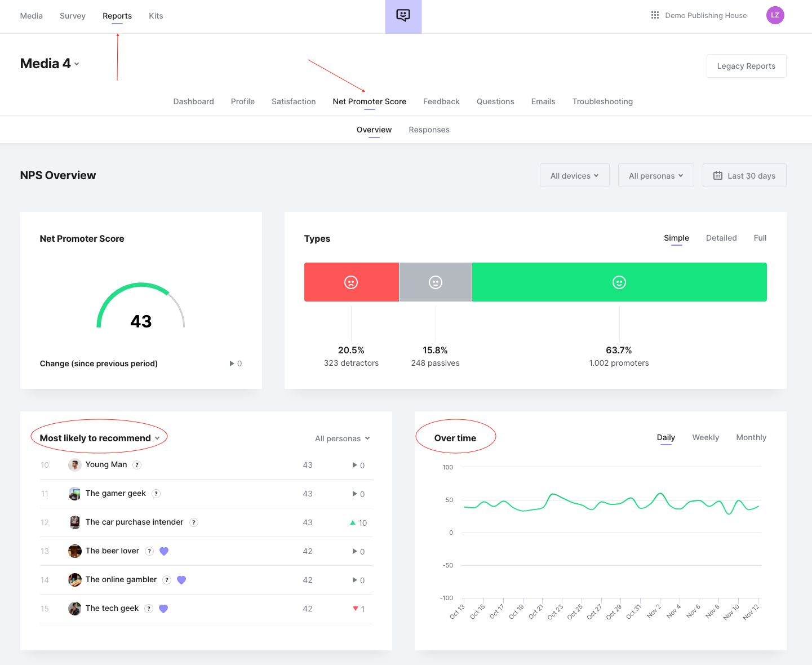Click green up arrow change for car purchase intender
This screenshot has height=665, width=812.
coord(353,522)
